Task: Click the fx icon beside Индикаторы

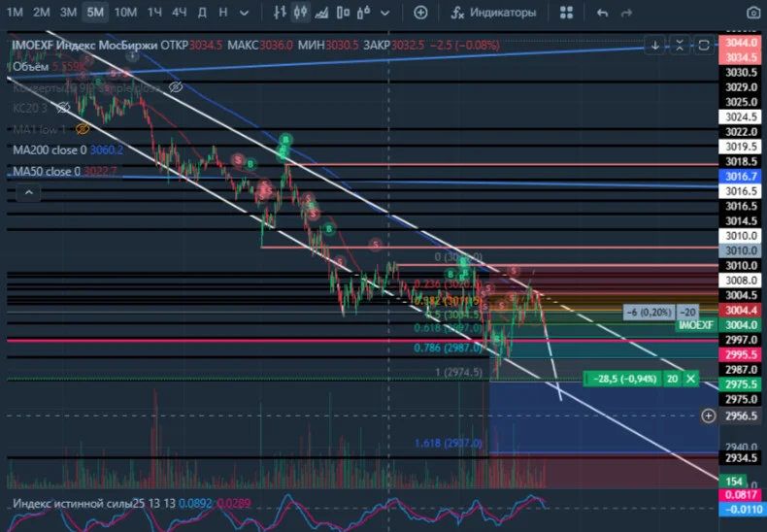Action: pyautogui.click(x=457, y=13)
